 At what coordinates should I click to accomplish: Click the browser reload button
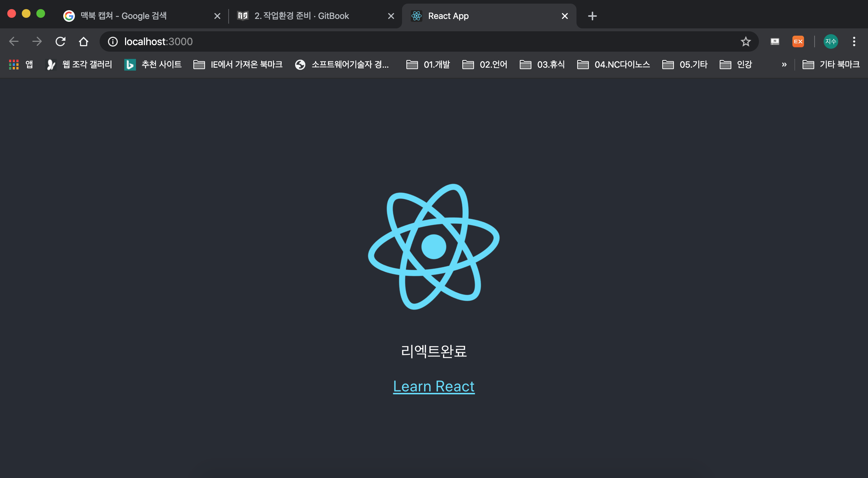(60, 41)
